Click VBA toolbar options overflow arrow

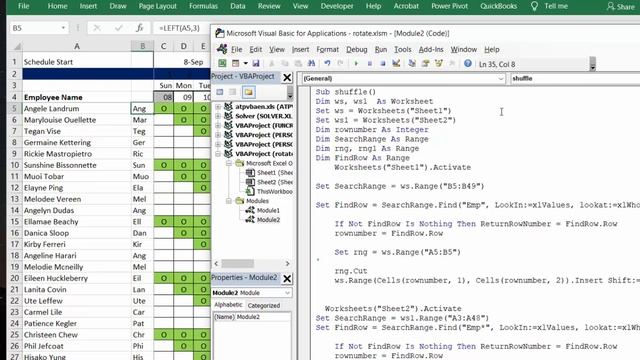[x=593, y=64]
